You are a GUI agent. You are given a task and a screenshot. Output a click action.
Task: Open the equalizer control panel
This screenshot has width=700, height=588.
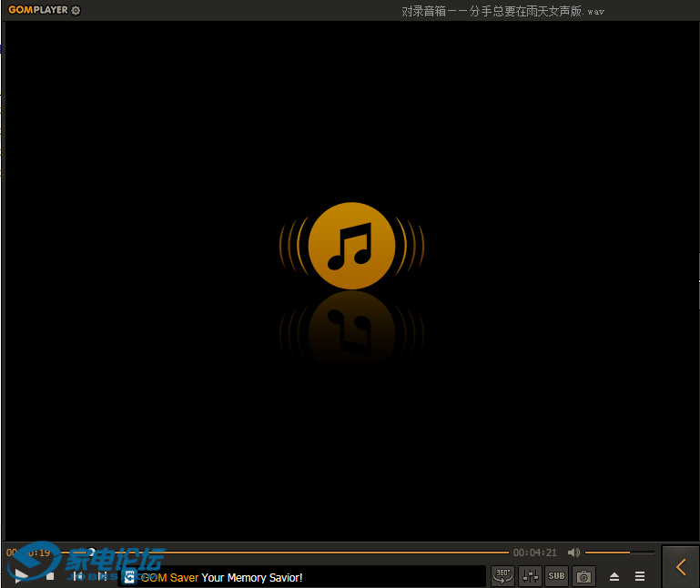coord(530,575)
